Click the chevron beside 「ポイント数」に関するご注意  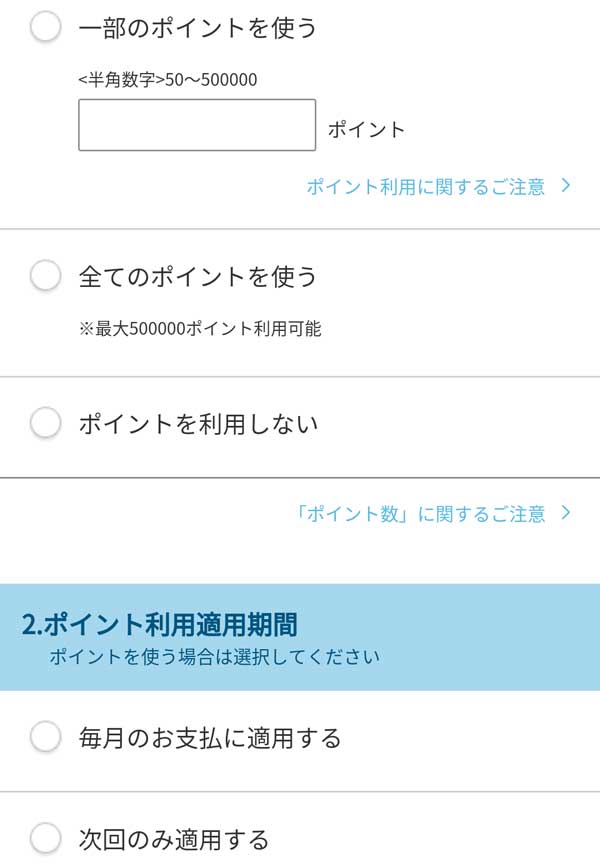click(x=566, y=514)
